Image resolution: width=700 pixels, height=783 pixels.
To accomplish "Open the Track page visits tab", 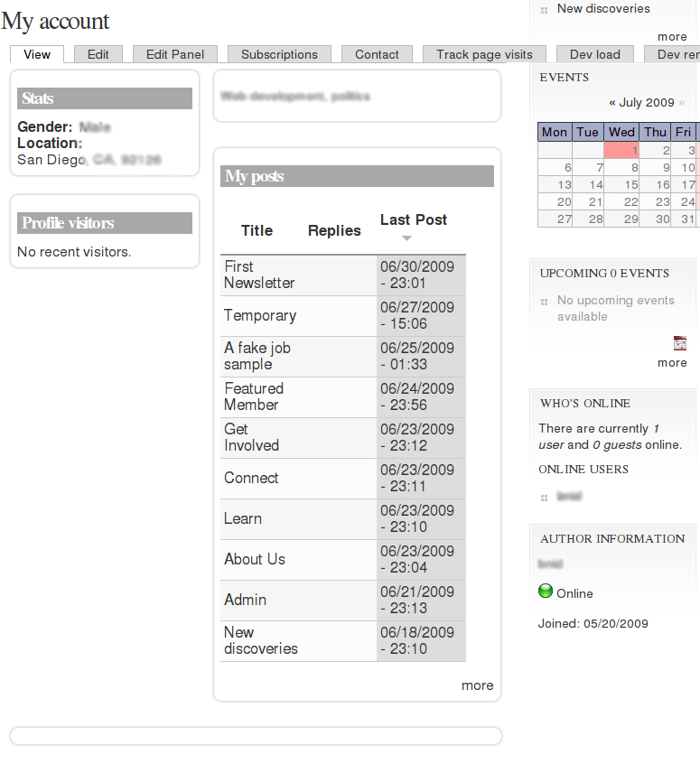I will [484, 54].
